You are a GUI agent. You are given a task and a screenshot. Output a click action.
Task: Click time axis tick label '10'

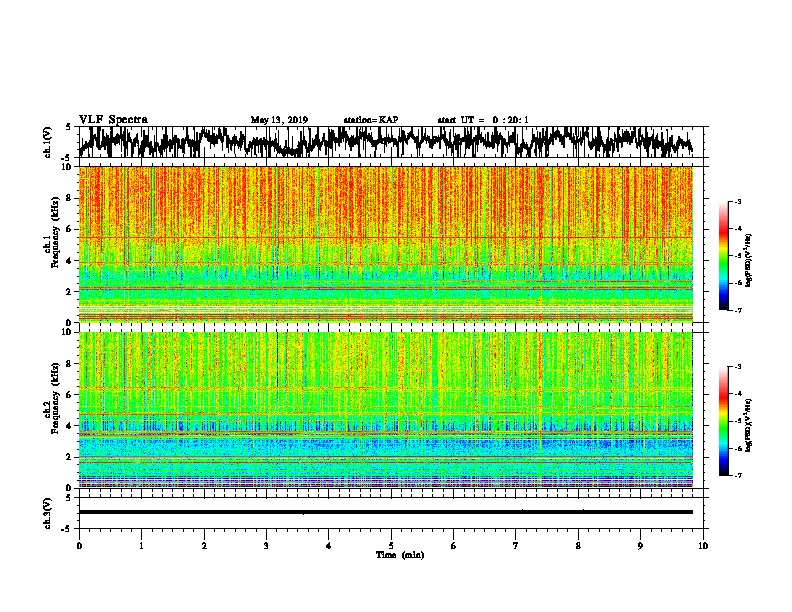(703, 546)
